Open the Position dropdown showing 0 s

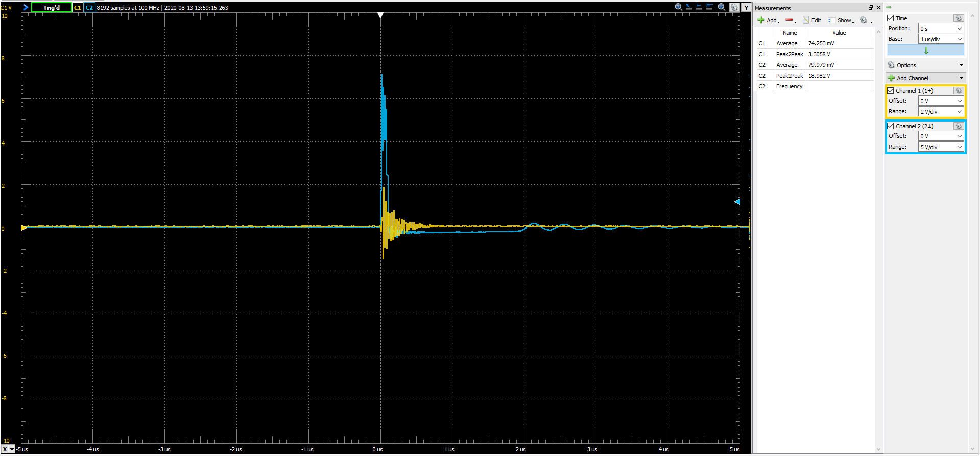941,29
